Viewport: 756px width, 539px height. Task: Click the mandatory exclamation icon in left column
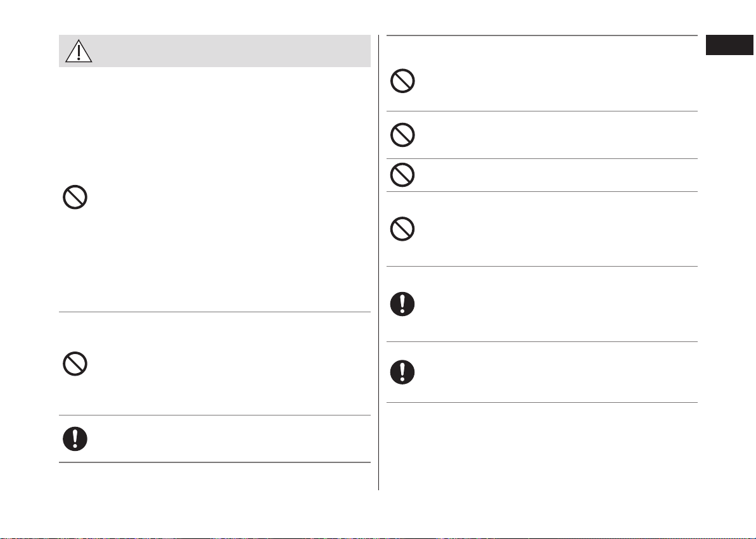pyautogui.click(x=75, y=439)
